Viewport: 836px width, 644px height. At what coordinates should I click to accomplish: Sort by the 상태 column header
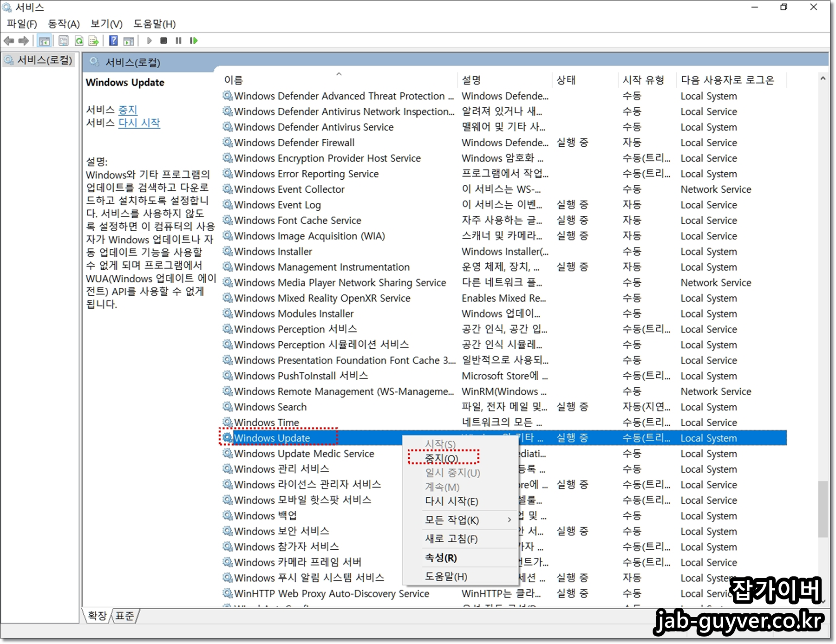point(585,80)
